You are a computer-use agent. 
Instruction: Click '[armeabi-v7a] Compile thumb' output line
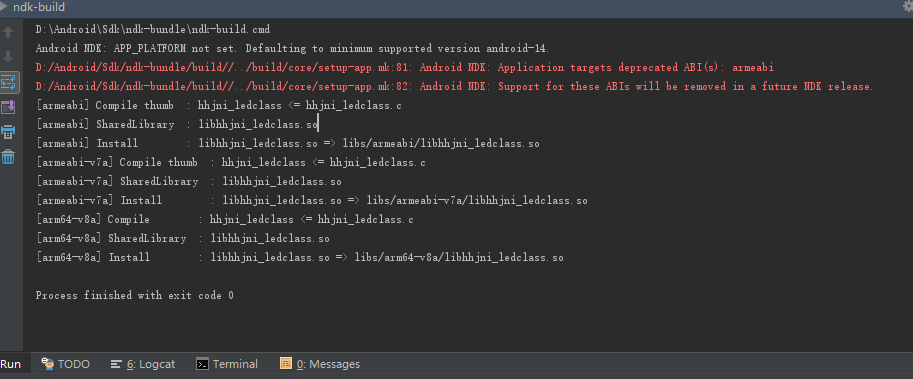coord(231,162)
